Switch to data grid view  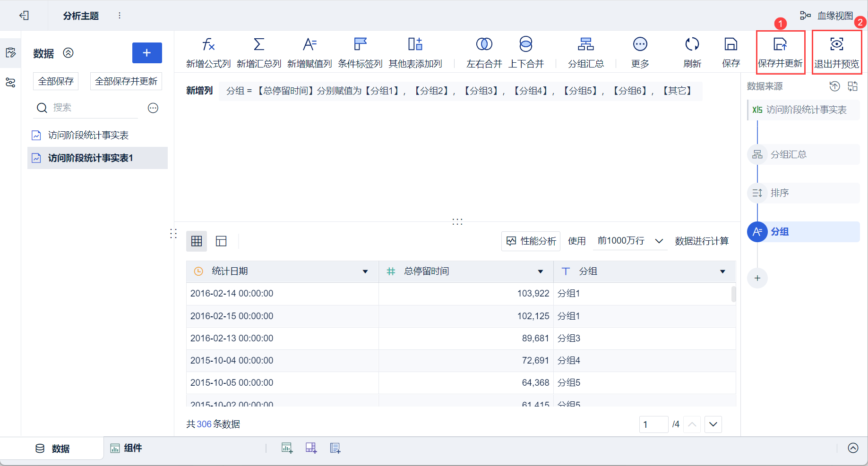[197, 241]
